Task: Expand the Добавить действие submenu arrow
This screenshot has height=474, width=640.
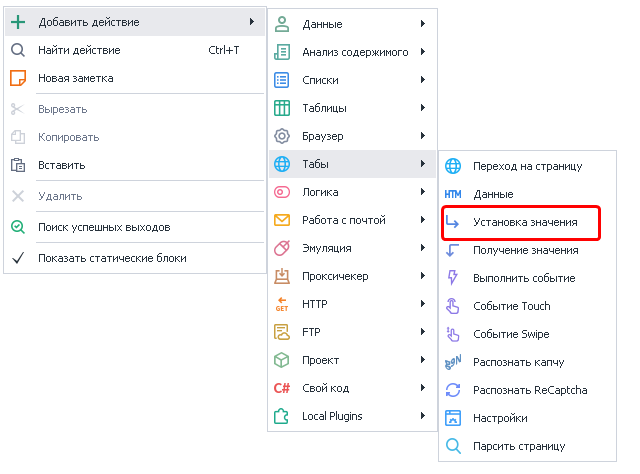Action: [x=250, y=22]
